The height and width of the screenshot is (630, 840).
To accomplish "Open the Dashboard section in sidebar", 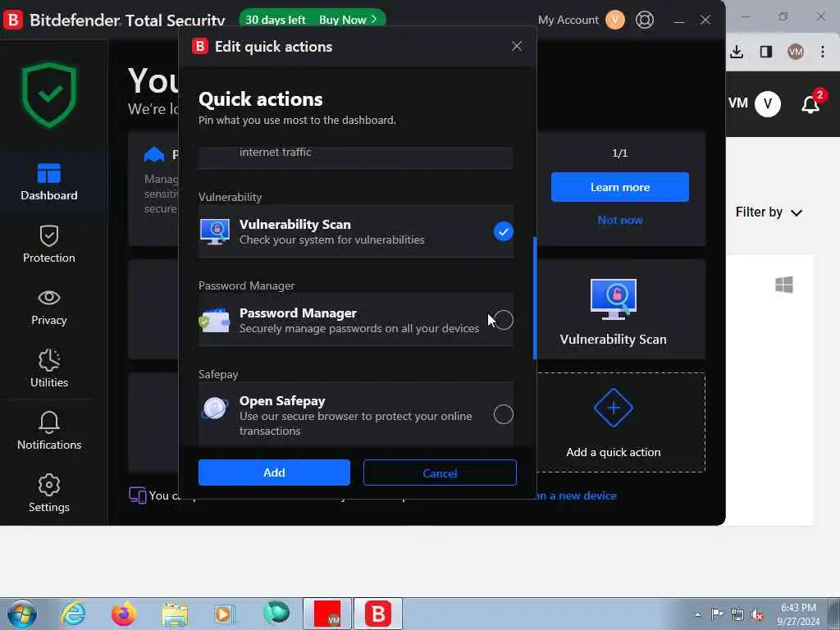I will click(x=48, y=182).
